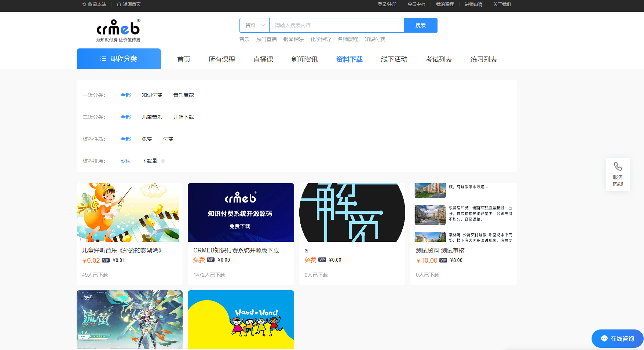The width and height of the screenshot is (644, 350).
Task: Click the VIP badge on 儿童好听音乐 card
Action: [106, 260]
